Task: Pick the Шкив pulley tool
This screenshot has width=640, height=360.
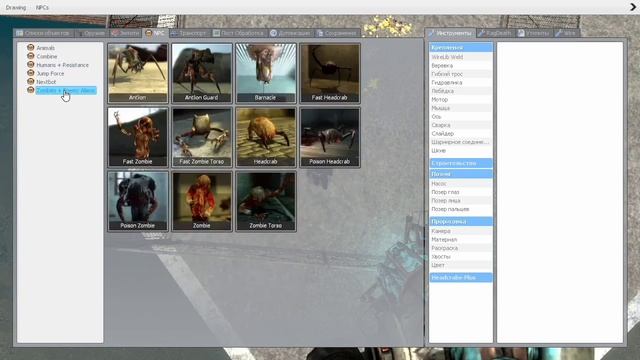Action: pos(461,151)
